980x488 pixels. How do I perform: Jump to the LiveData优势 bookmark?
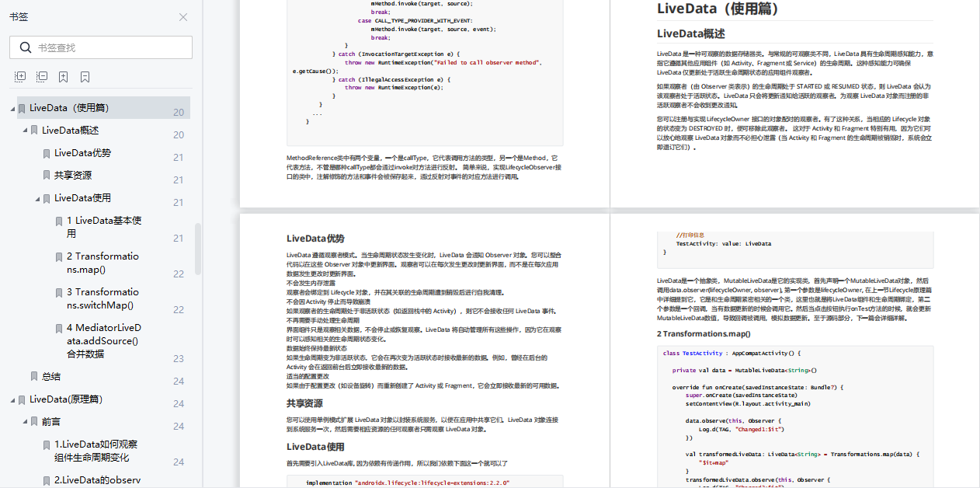click(83, 153)
